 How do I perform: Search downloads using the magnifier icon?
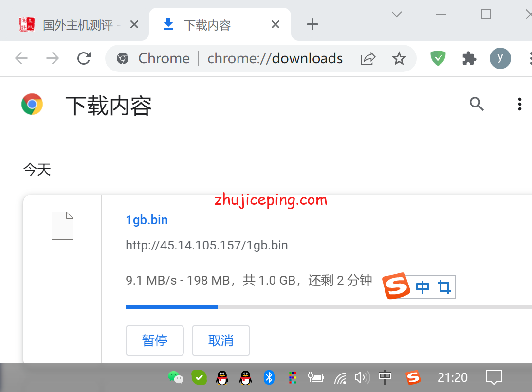(477, 104)
